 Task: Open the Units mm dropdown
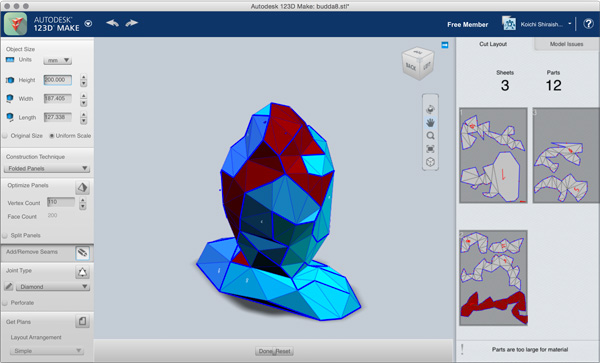coord(57,60)
